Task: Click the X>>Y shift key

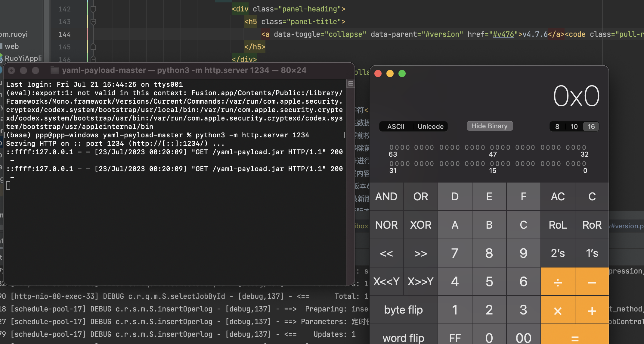Action: pyautogui.click(x=421, y=282)
